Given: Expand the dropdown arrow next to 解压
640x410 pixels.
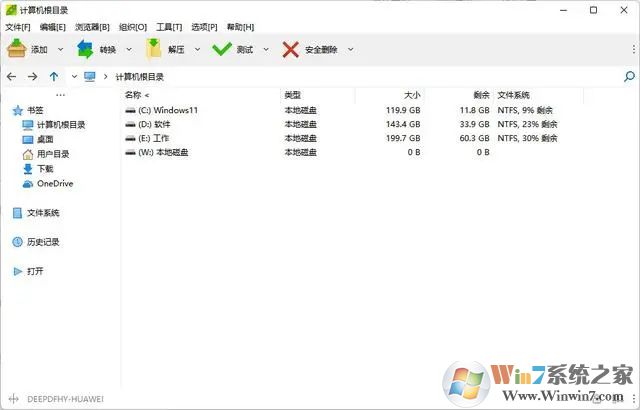Looking at the screenshot, I should coord(198,49).
